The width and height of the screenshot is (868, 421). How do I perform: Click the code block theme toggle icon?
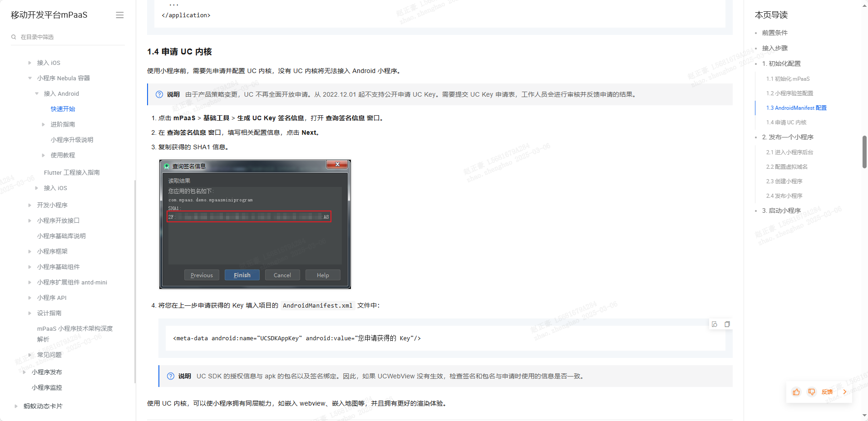coord(715,324)
